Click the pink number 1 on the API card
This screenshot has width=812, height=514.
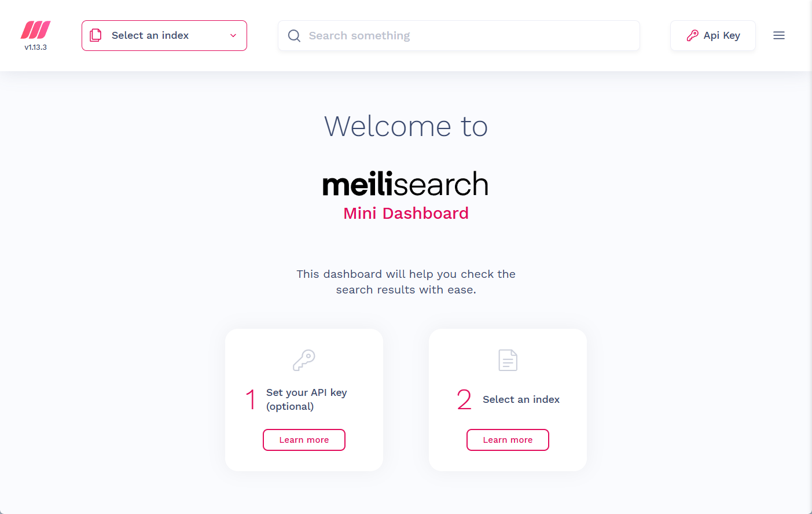pos(251,399)
